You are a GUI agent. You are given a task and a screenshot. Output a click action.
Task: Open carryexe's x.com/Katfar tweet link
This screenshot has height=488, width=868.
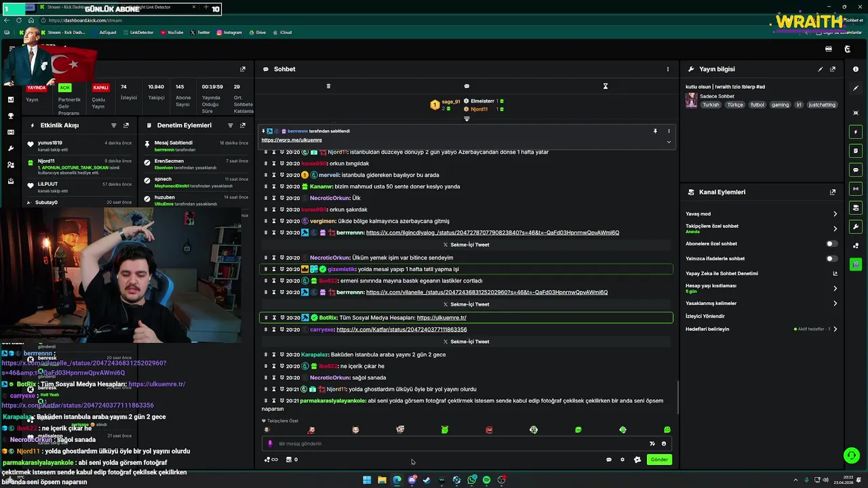pyautogui.click(x=401, y=329)
